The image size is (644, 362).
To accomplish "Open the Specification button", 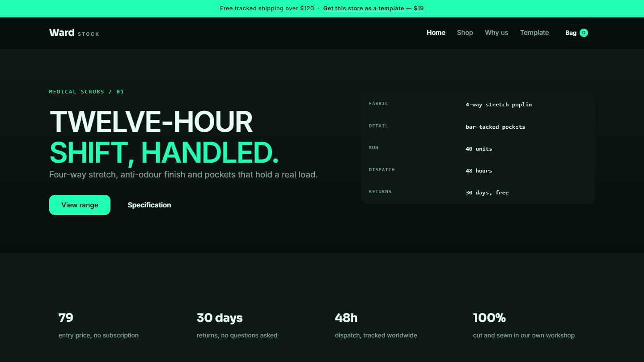I will tap(149, 205).
